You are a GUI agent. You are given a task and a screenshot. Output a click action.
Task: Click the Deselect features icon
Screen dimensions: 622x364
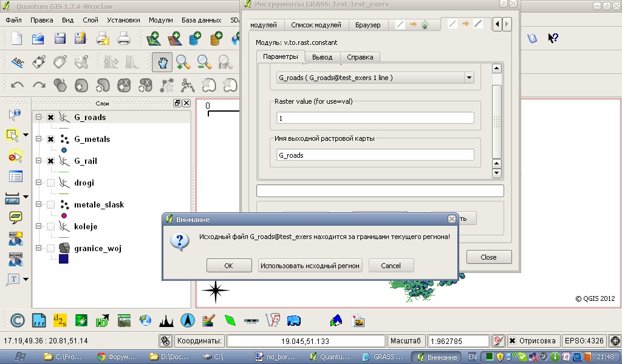[15, 156]
